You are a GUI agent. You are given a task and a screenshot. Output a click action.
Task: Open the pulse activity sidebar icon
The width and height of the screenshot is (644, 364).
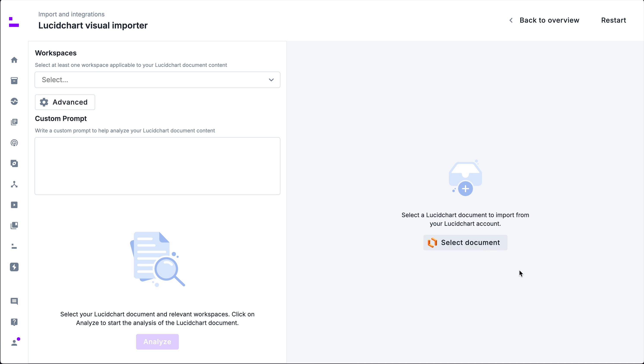(x=14, y=102)
